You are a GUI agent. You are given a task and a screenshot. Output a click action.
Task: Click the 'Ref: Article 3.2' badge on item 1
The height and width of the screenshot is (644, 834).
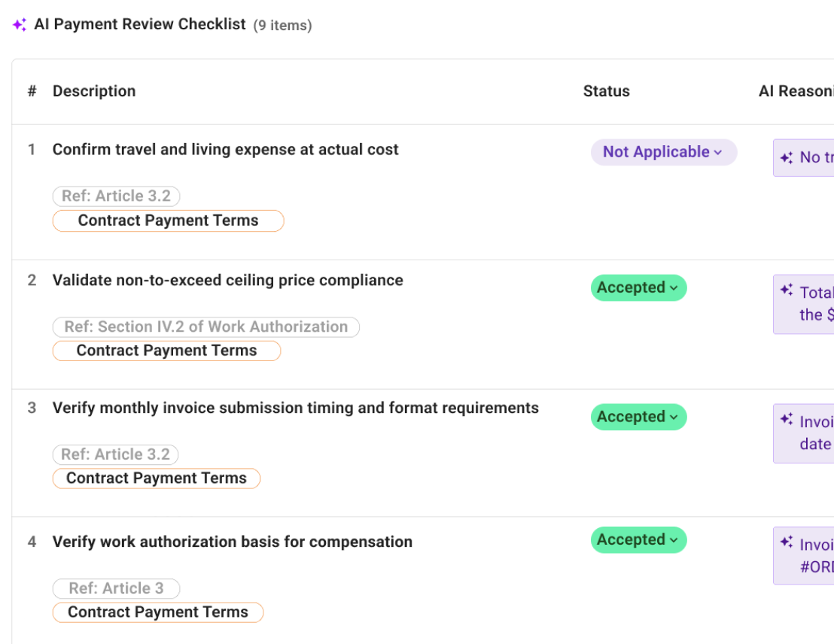116,196
